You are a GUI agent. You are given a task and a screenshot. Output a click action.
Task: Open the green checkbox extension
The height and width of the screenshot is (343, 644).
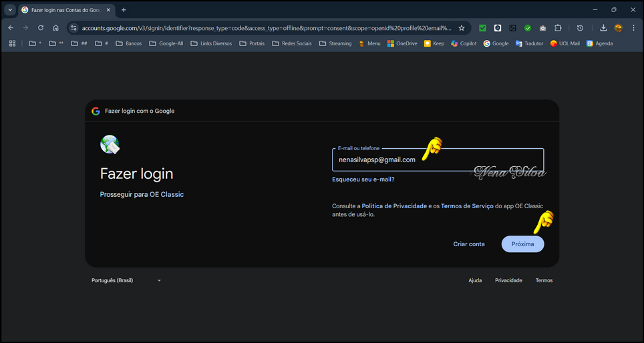tap(482, 28)
